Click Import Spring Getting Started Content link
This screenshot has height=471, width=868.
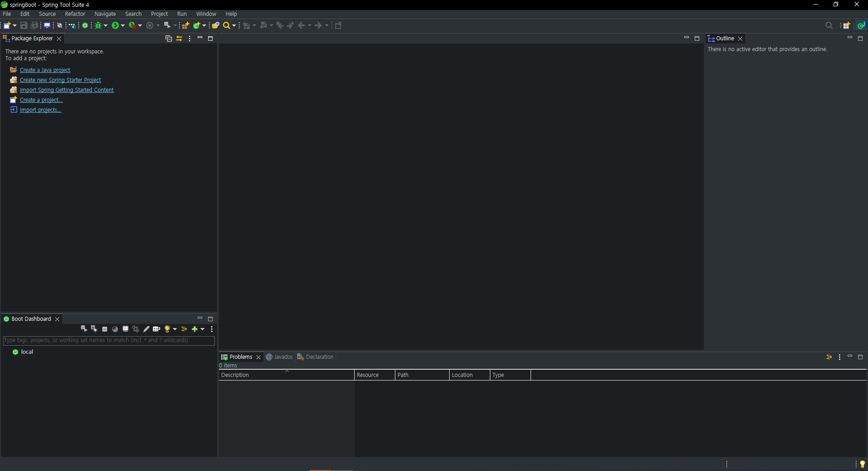pyautogui.click(x=66, y=90)
